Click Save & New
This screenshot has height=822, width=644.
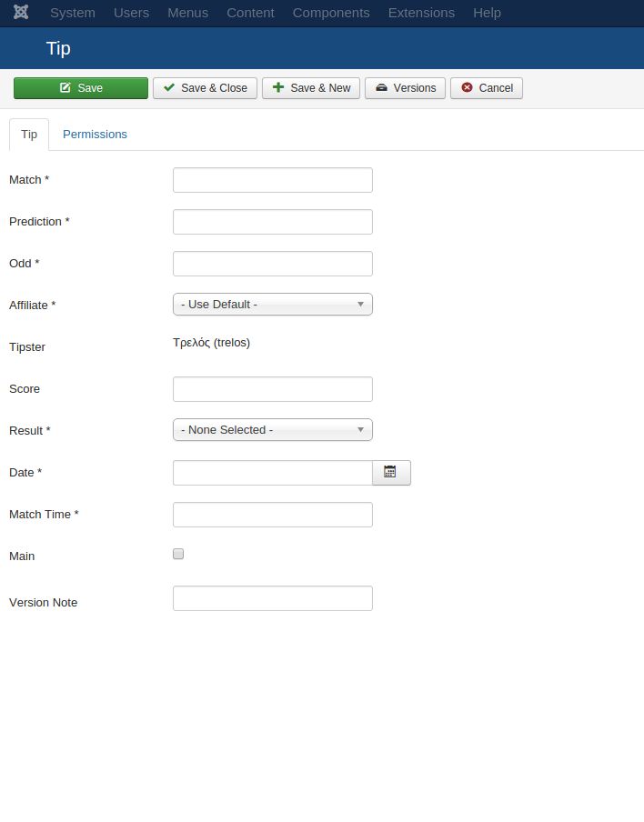(x=311, y=88)
